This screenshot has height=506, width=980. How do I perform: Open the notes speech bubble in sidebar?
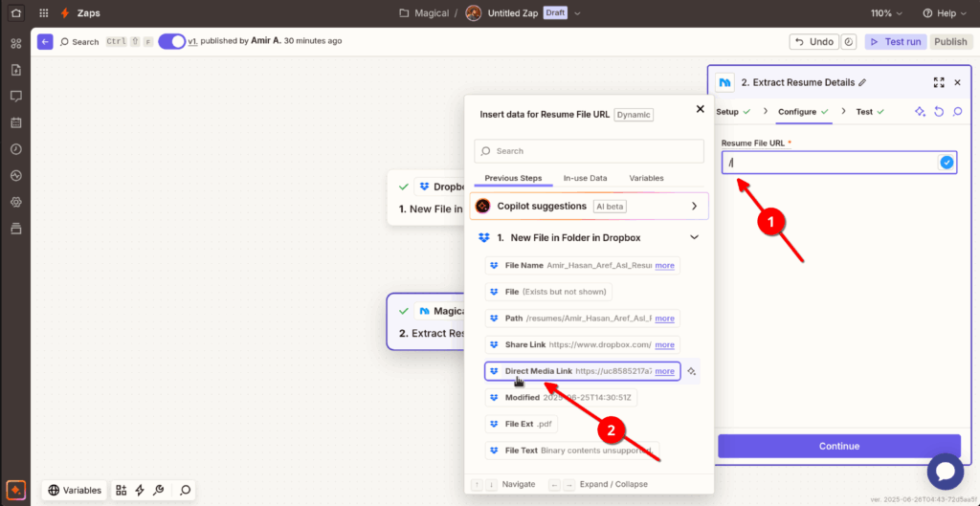(16, 97)
